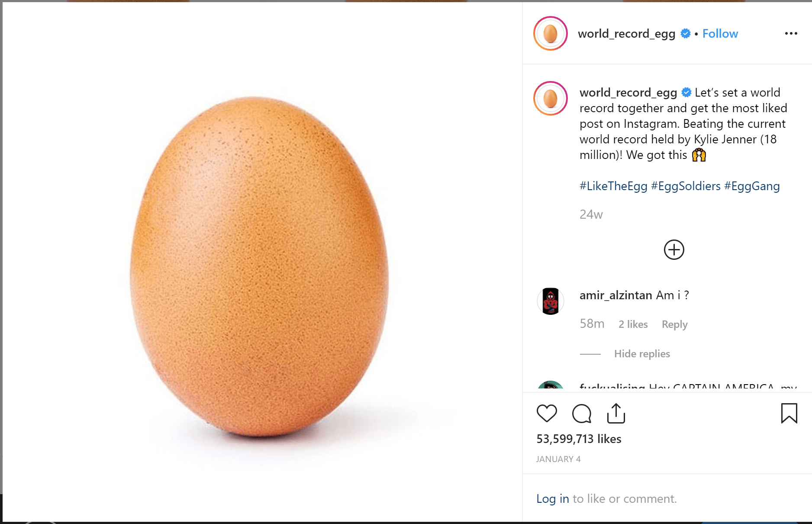Click the share post icon
Screen dimensions: 812x524
(616, 413)
